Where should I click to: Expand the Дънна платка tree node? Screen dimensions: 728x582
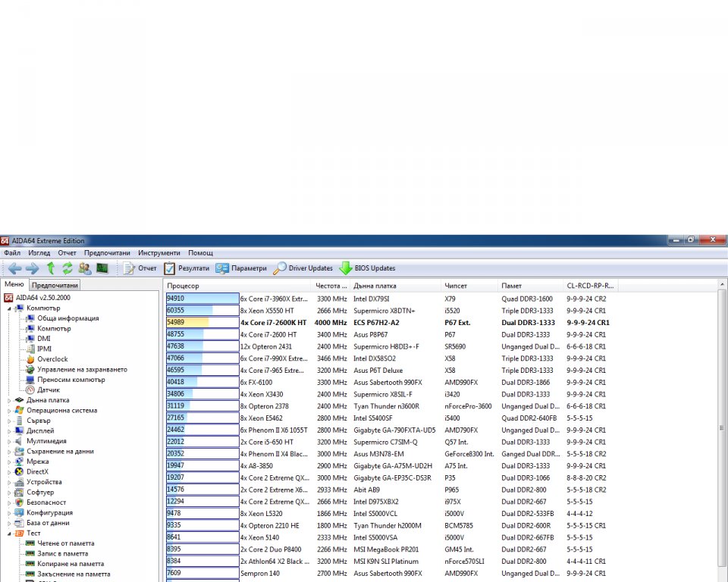(10, 400)
